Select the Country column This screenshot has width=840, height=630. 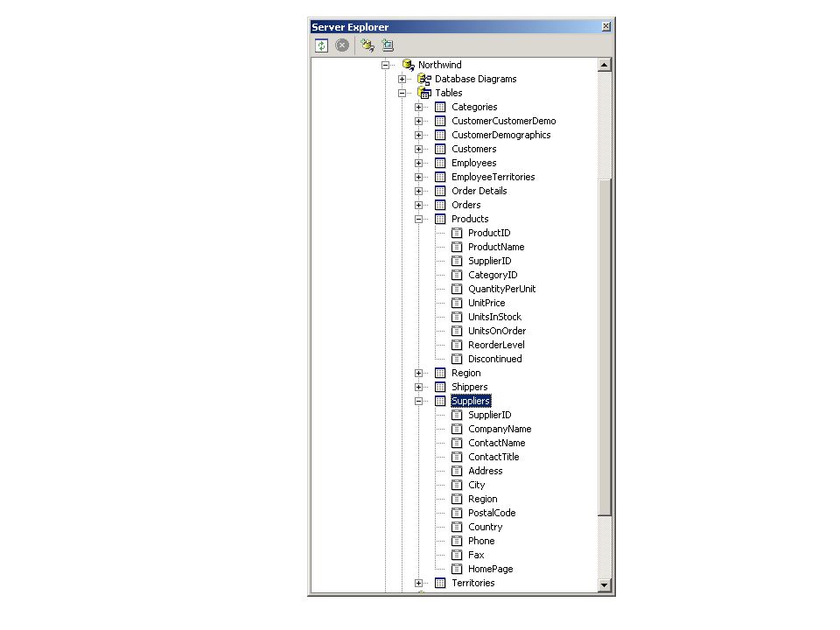click(x=486, y=527)
